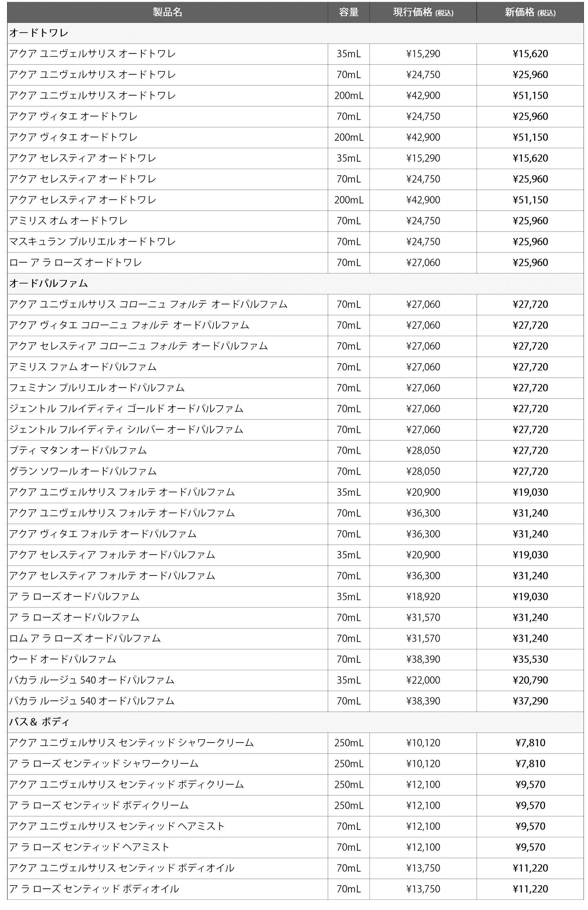Click マスキュラン プルリエル オードトワレ row name
Screen dimensions: 588x910
click(92, 242)
